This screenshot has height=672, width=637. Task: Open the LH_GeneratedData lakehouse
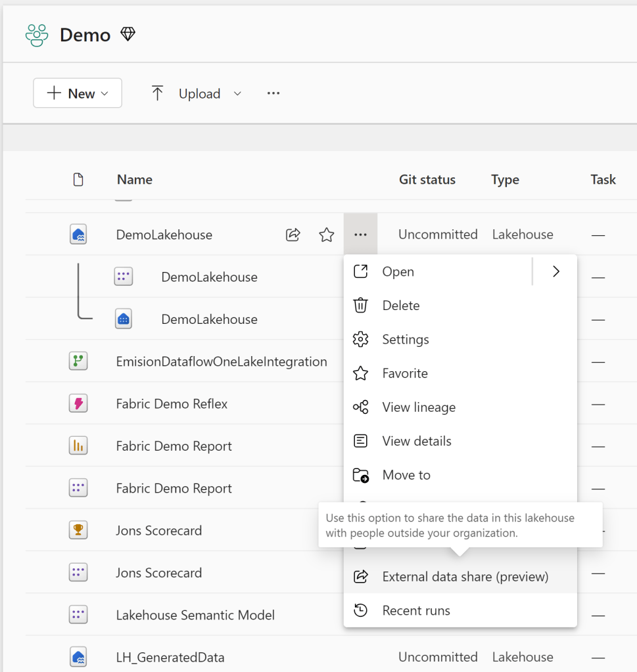point(170,657)
